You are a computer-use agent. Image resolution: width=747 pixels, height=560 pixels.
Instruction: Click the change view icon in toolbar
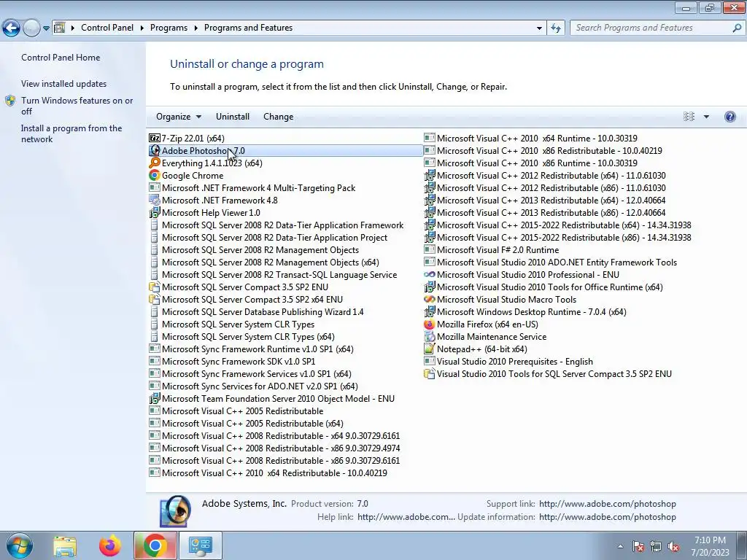point(689,117)
